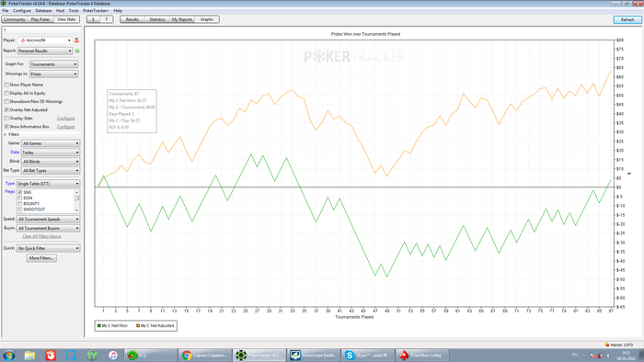Enable Showdown/Non SD Winnings checkbox
The image size is (644, 362).
pyautogui.click(x=6, y=101)
